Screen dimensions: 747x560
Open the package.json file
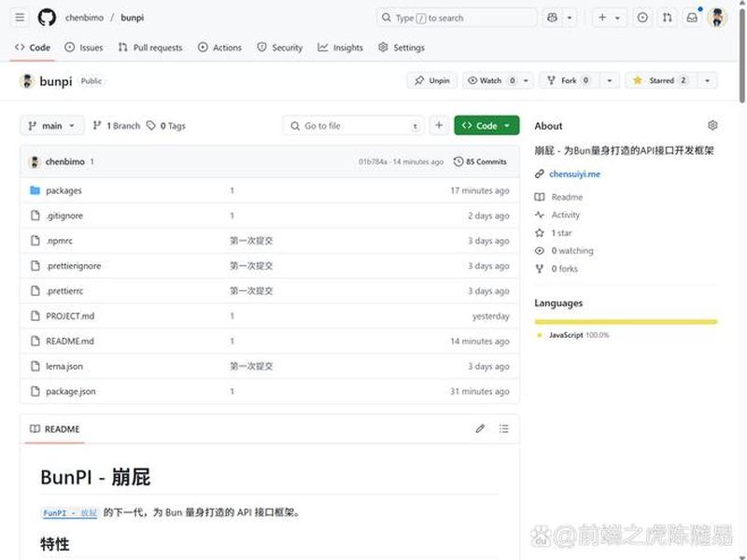(71, 391)
